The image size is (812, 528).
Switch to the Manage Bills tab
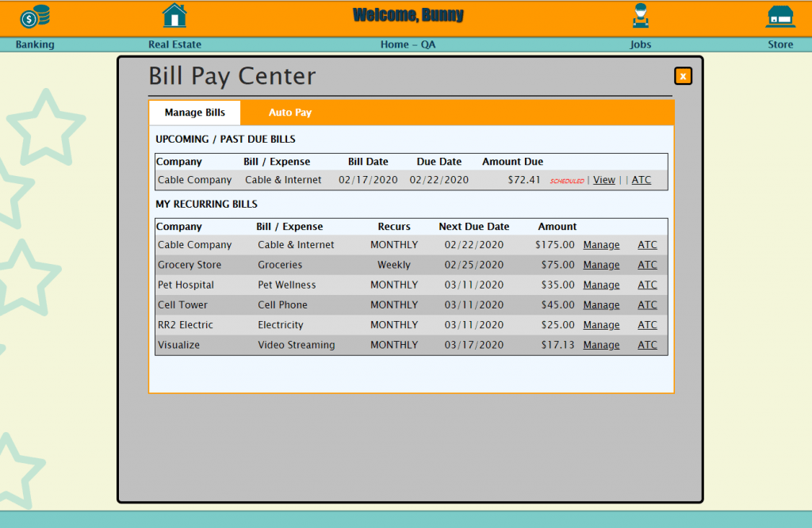pos(194,113)
